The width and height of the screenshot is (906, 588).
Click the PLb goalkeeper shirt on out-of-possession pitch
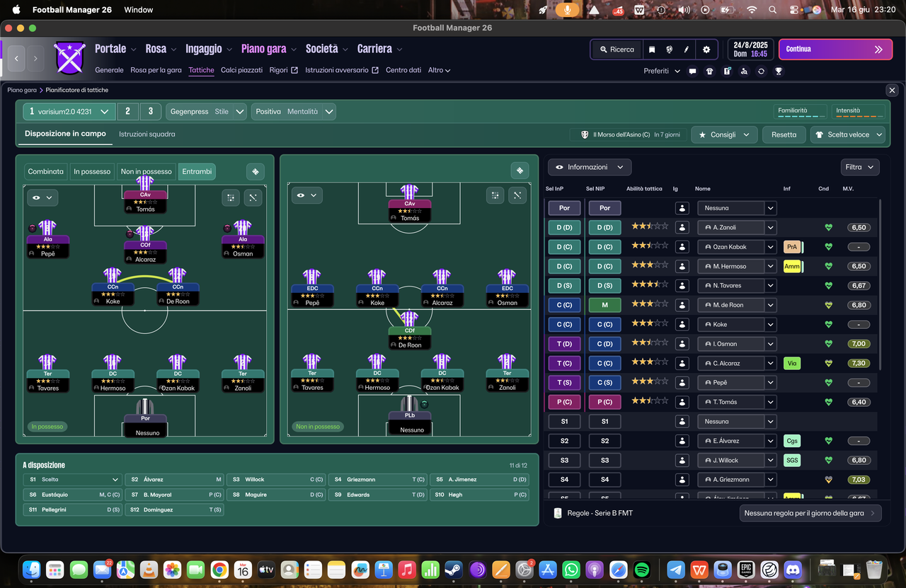pyautogui.click(x=410, y=404)
